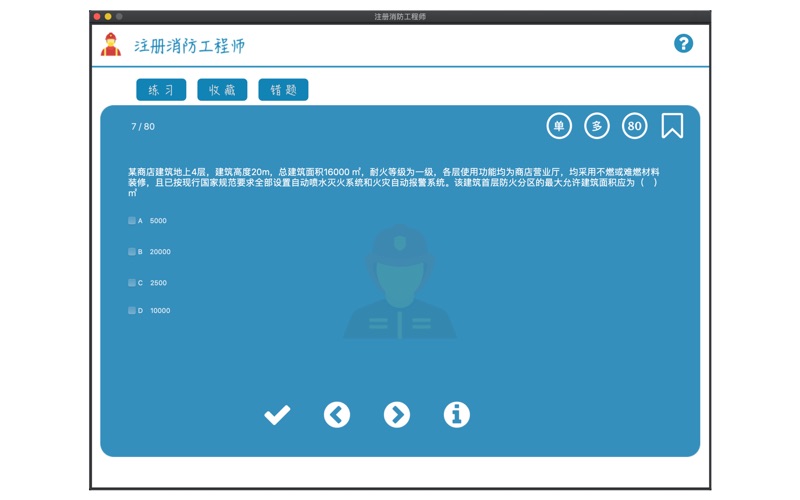Open the 练习 practice tab
Viewport: 800px width, 500px height.
pyautogui.click(x=161, y=90)
